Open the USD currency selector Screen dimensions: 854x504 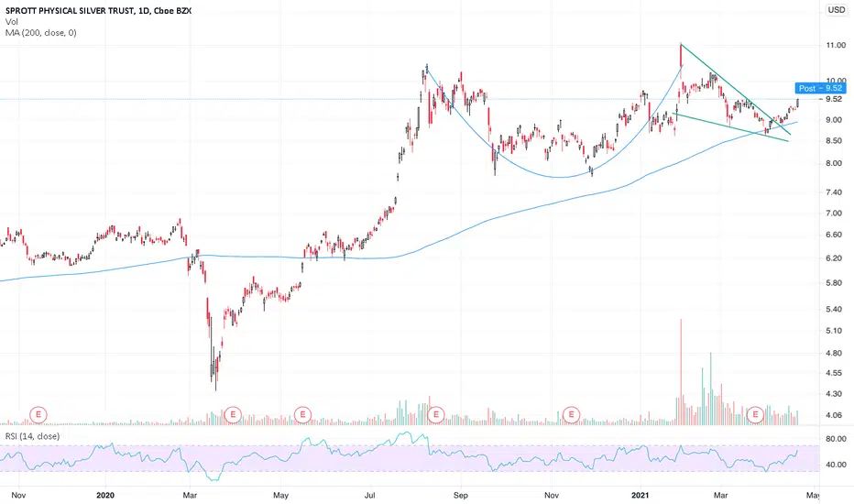click(837, 10)
